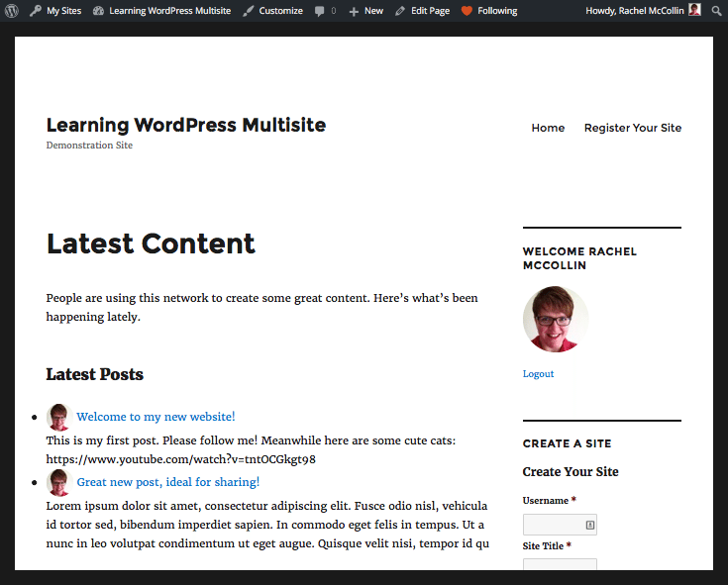The image size is (728, 585).
Task: Open the Register Your Site page
Action: click(633, 128)
